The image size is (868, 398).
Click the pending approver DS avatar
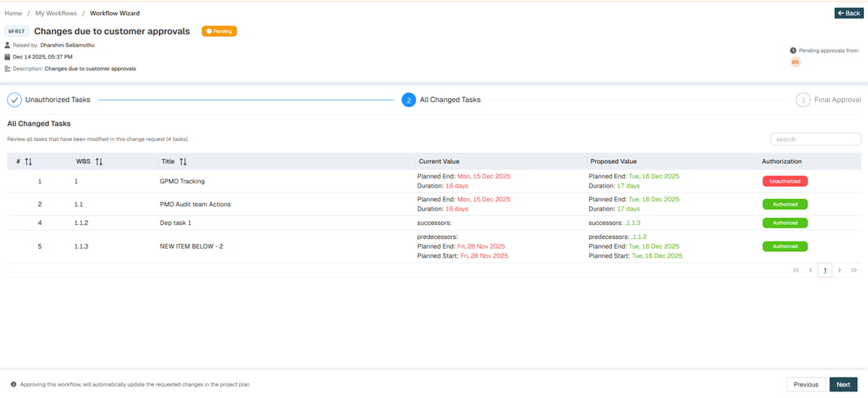[x=795, y=62]
